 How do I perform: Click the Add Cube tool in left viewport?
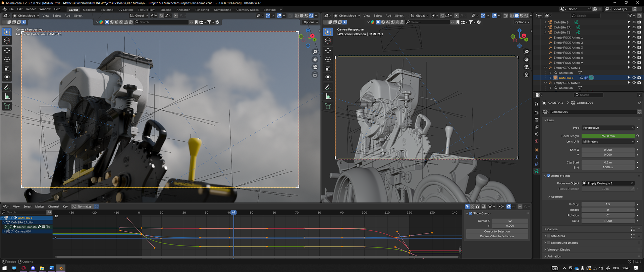click(7, 106)
